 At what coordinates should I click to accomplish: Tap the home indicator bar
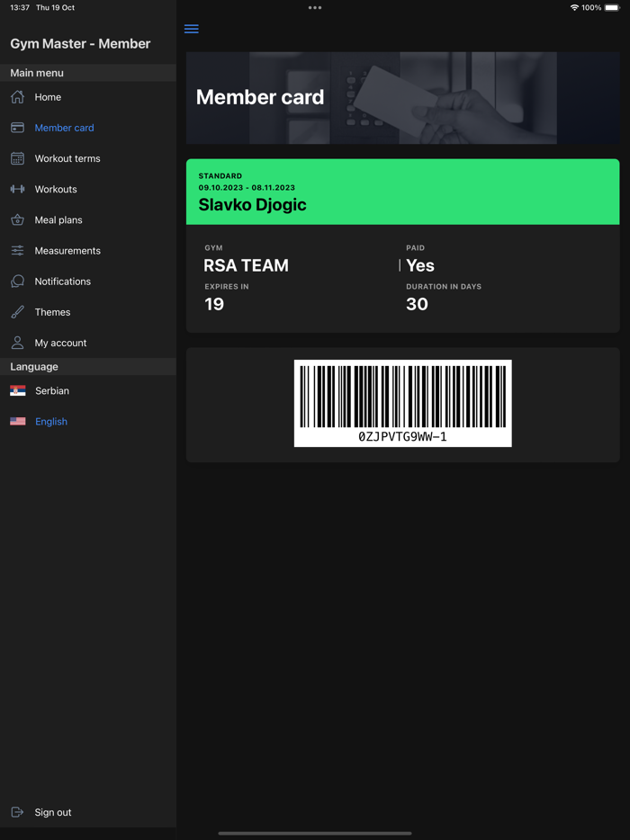pos(315,833)
